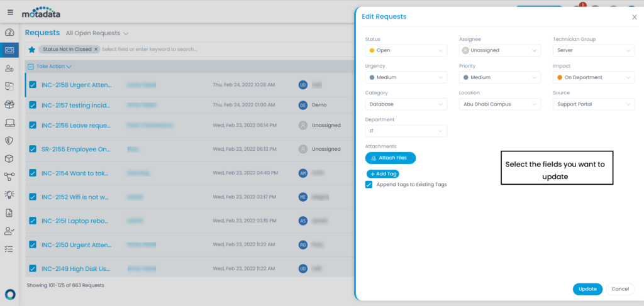Screen dimensions: 644x306
Task: Open the Take Action menu
Action: [x=53, y=66]
